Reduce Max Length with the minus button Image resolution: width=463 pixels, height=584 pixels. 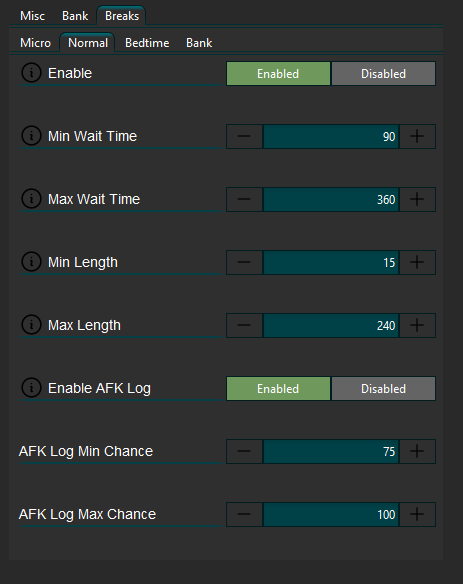(x=244, y=325)
